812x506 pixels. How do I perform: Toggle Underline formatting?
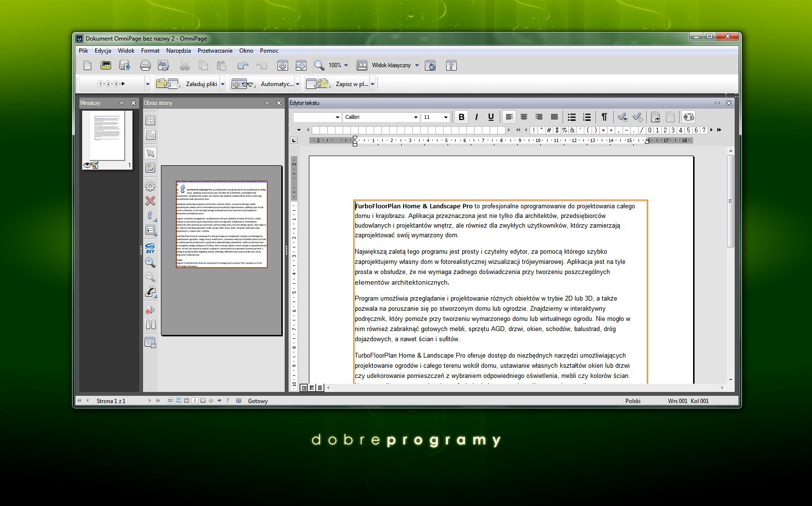point(491,117)
